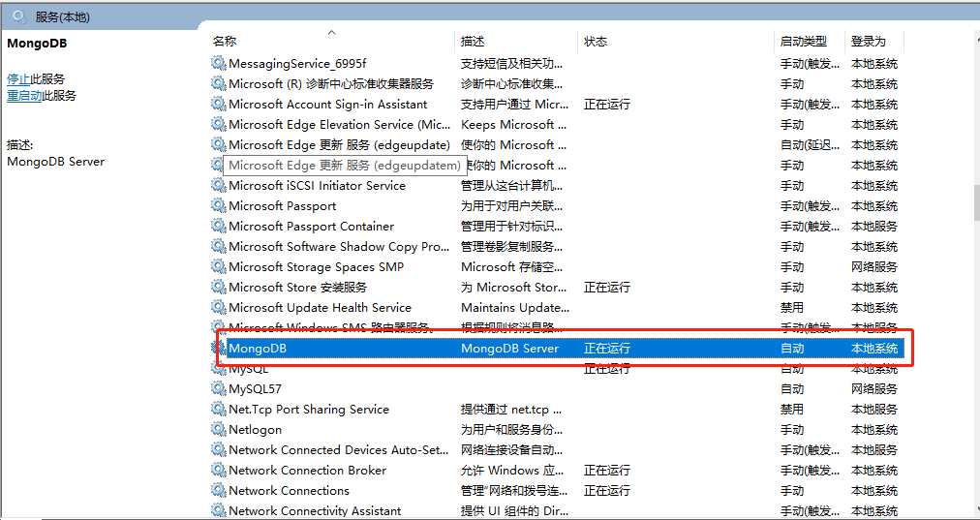Screen dimensions: 980x520
Task: Click the 服务(本地) magnifier gear icon
Action: click(x=19, y=16)
